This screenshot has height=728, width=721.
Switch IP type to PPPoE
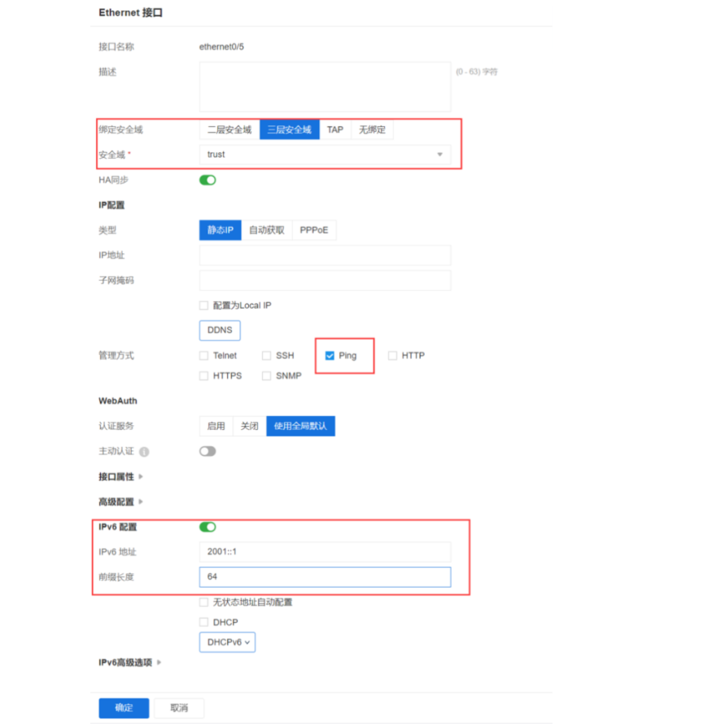(314, 230)
